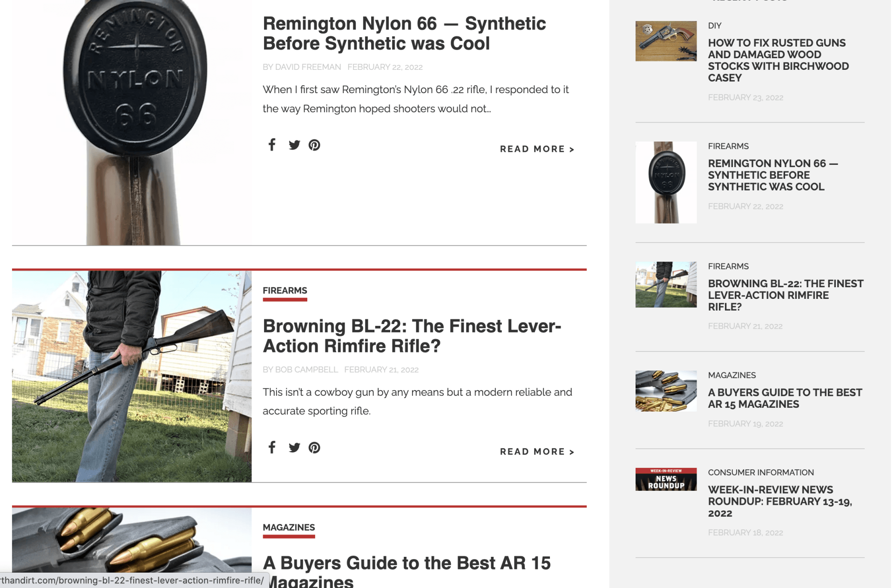Viewport: 894px width, 588px height.
Task: Pin Remington Nylon 66 article on Pinterest
Action: (314, 145)
